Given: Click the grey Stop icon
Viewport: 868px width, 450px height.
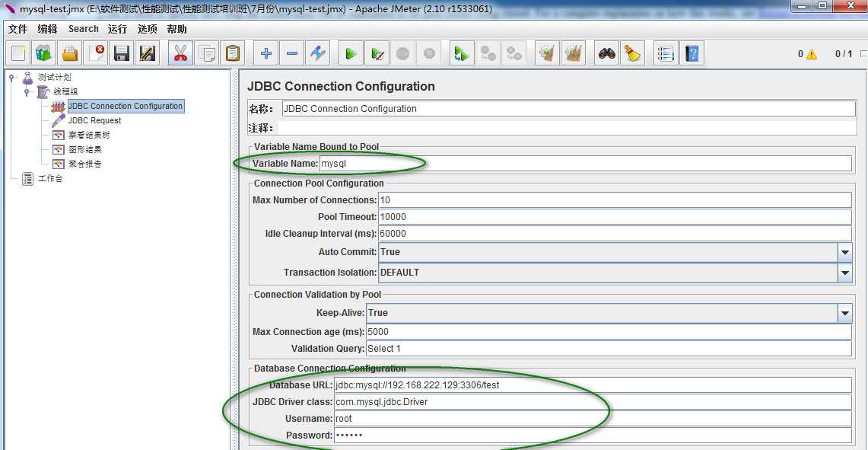Looking at the screenshot, I should [403, 53].
